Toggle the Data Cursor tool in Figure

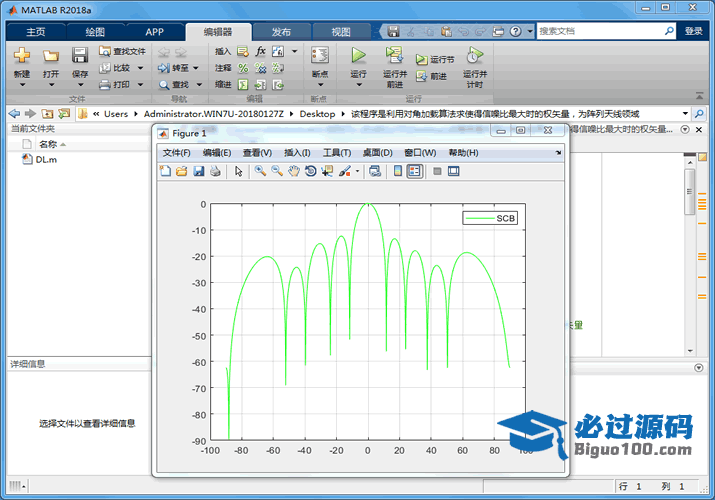click(327, 171)
